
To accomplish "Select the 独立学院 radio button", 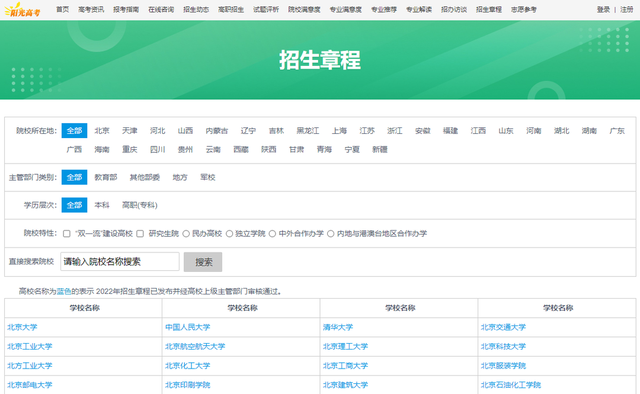I will pyautogui.click(x=229, y=234).
